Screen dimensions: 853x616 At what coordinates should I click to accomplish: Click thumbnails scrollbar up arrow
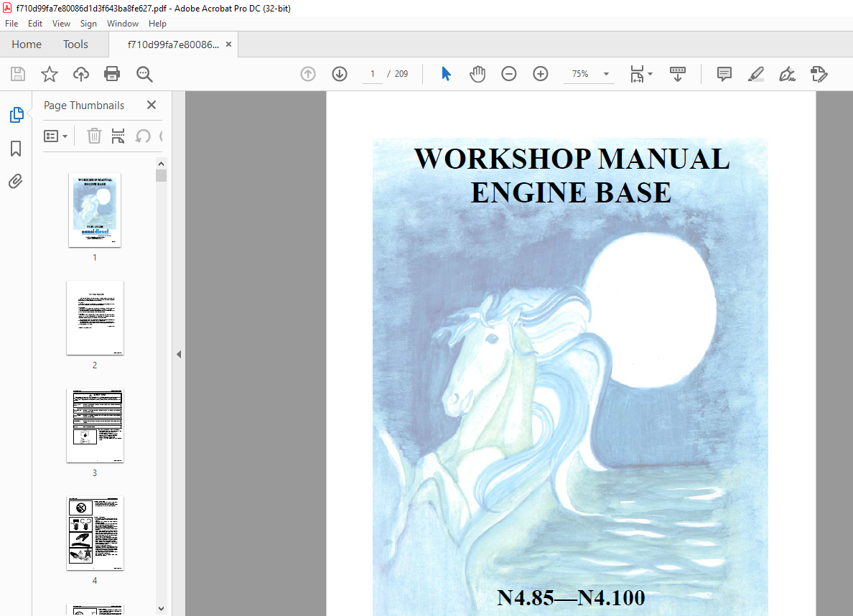[x=161, y=164]
